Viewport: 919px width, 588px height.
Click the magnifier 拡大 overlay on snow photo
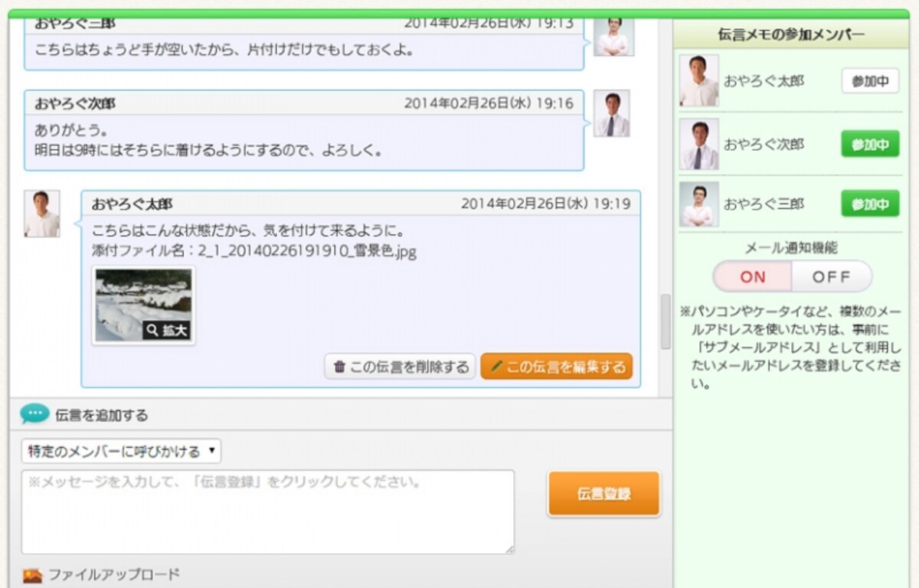click(166, 330)
